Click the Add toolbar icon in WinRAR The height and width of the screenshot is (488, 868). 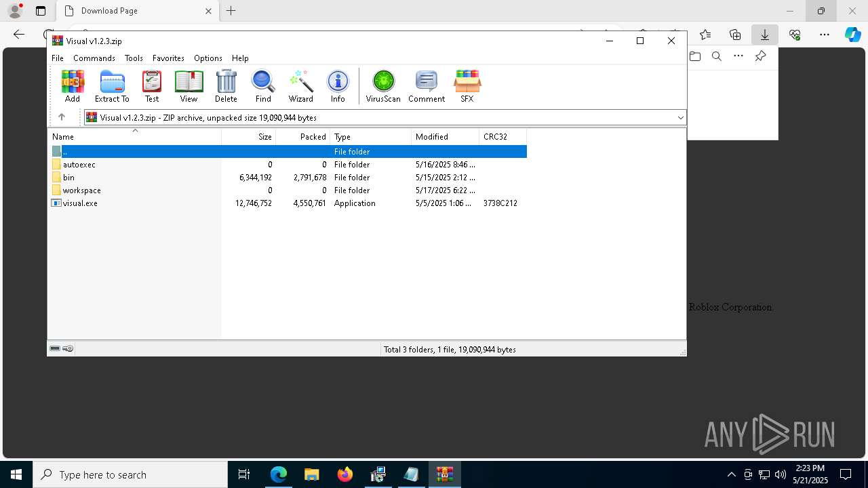tap(73, 86)
